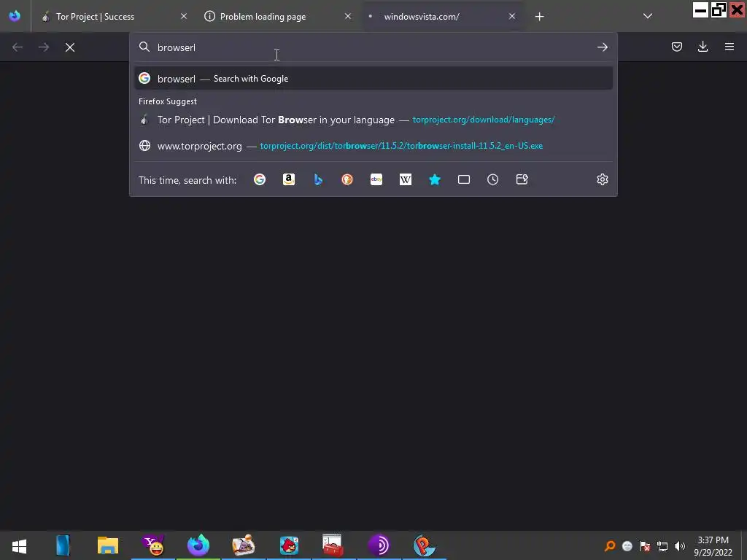Search this time with Amazon
The height and width of the screenshot is (560, 747).
289,179
